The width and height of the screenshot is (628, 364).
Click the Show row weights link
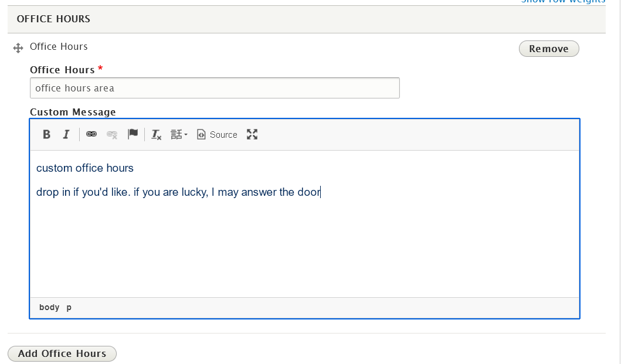[x=563, y=2]
